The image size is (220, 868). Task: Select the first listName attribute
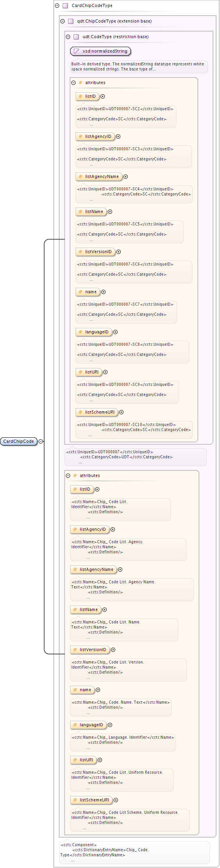(91, 212)
